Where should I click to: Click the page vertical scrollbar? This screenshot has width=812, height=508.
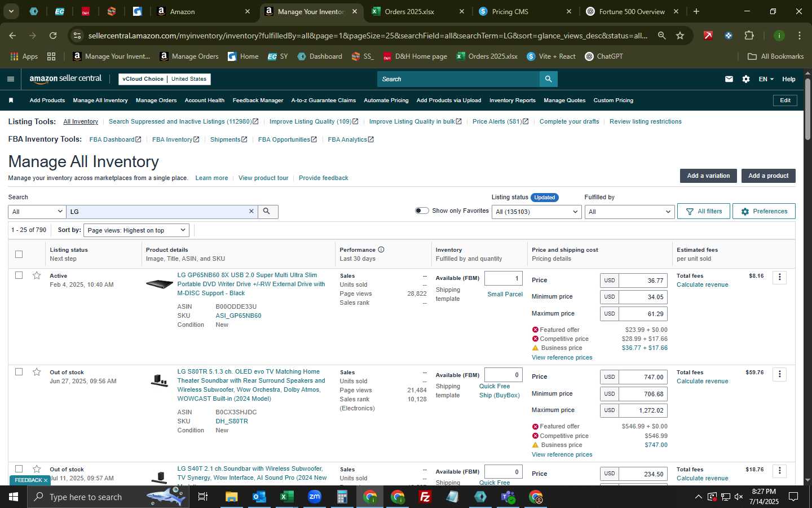pos(807,110)
